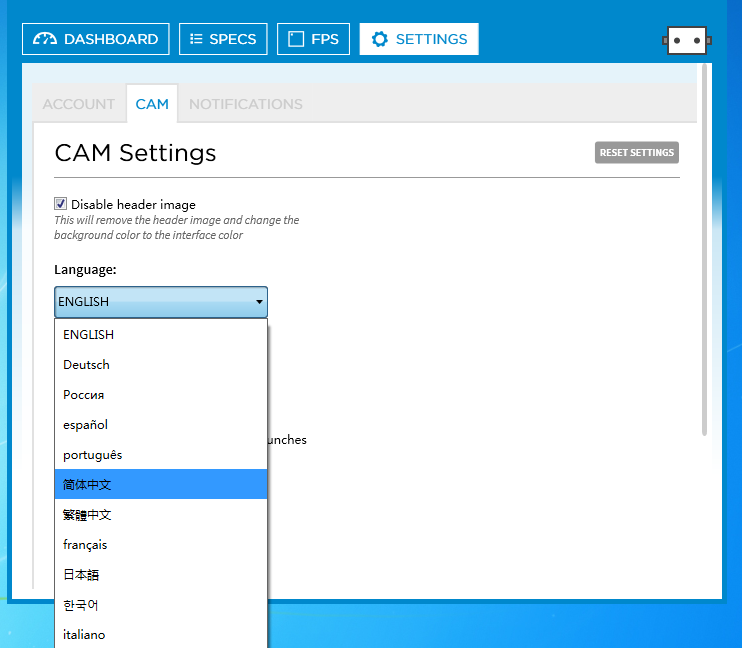Select ENGLISH from language list

(89, 335)
